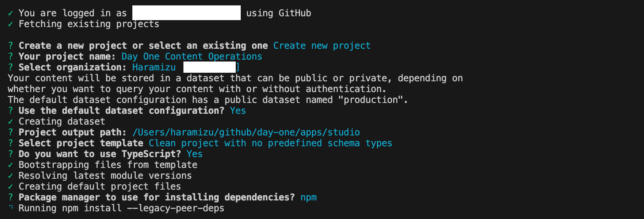Image resolution: width=644 pixels, height=219 pixels.
Task: Select the Create new project answer text
Action: point(322,46)
